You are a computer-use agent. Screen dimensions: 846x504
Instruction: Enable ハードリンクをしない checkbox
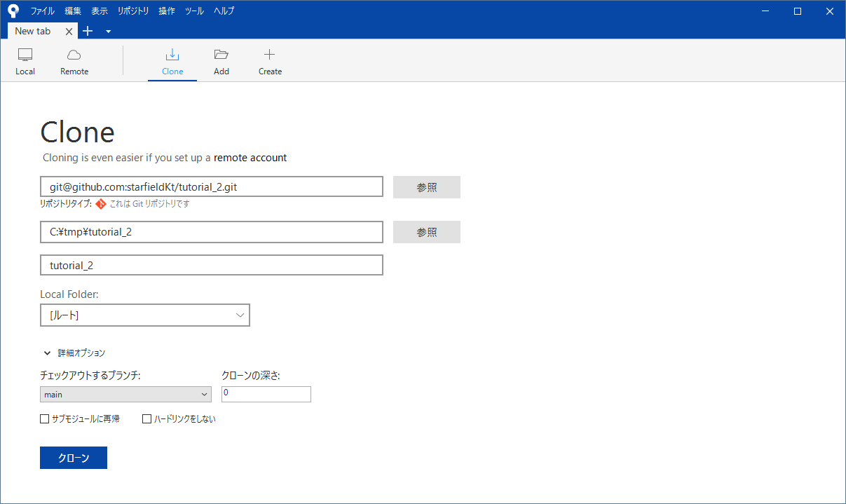click(147, 419)
